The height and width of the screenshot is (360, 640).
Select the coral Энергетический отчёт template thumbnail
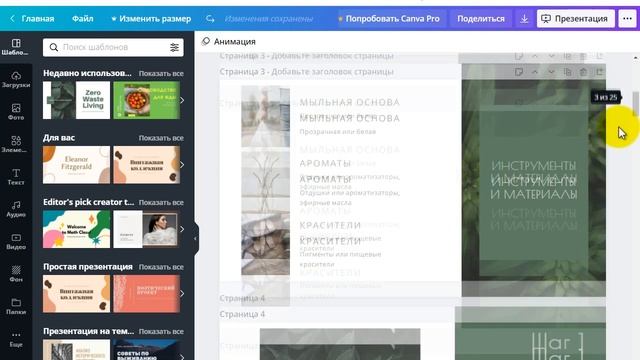(147, 293)
